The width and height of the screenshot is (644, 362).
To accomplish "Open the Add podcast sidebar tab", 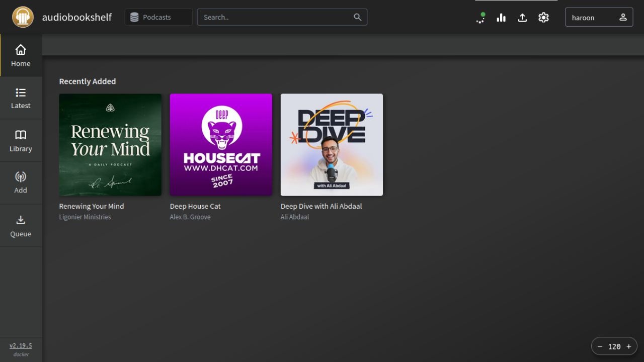I will click(21, 183).
